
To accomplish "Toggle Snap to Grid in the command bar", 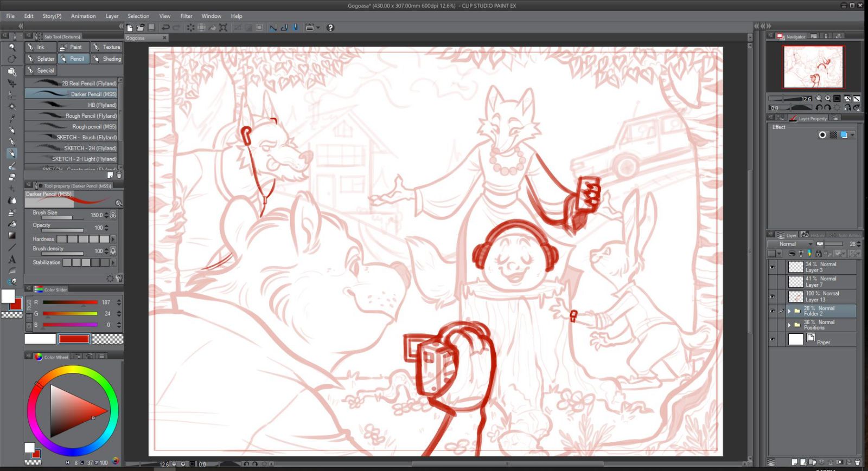I will pos(295,28).
